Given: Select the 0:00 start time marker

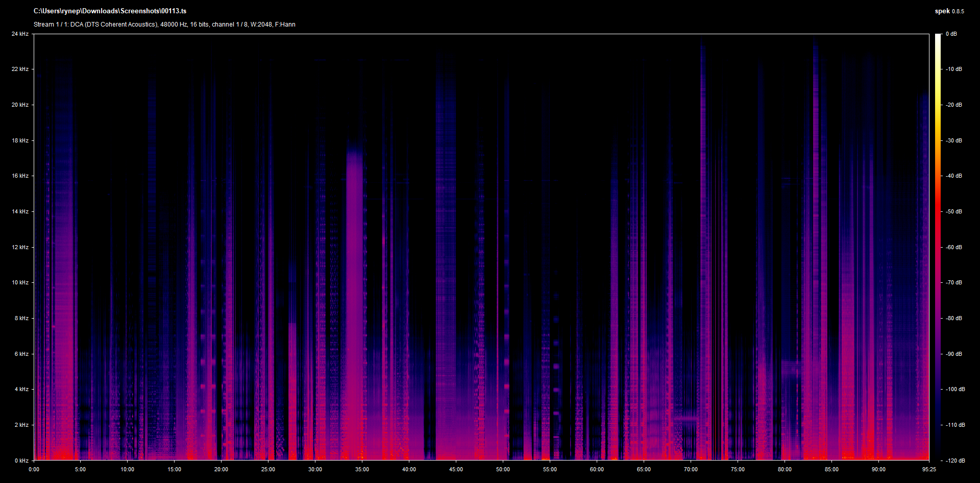Looking at the screenshot, I should (x=34, y=469).
